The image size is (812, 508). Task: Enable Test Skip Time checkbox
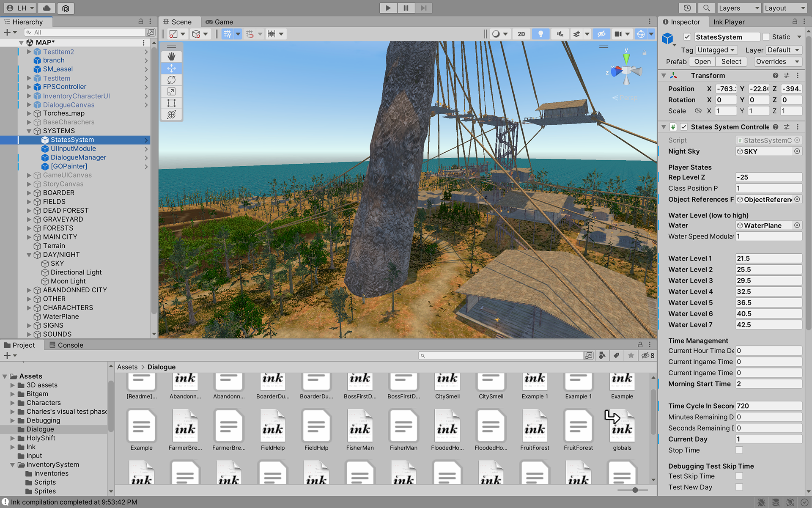coord(739,476)
